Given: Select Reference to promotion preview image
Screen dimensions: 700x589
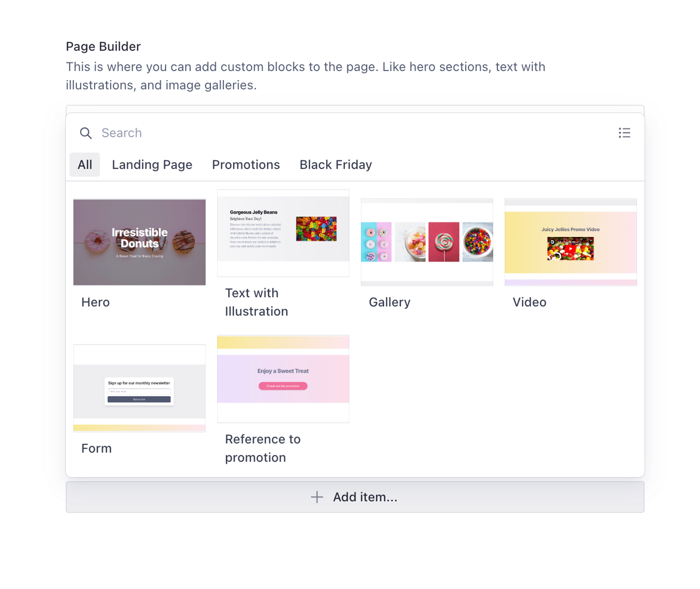Looking at the screenshot, I should pos(283,378).
